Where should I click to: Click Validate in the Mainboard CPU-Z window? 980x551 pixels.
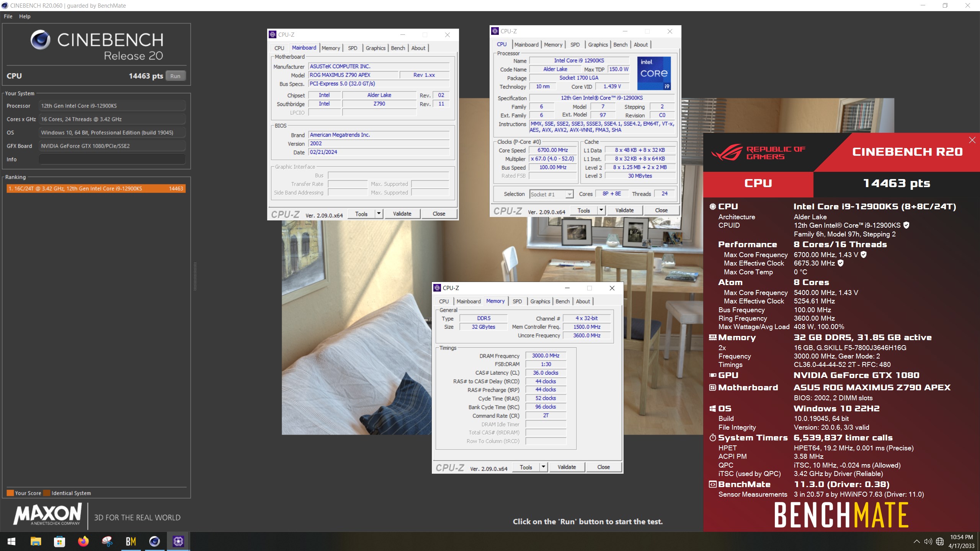tap(402, 214)
